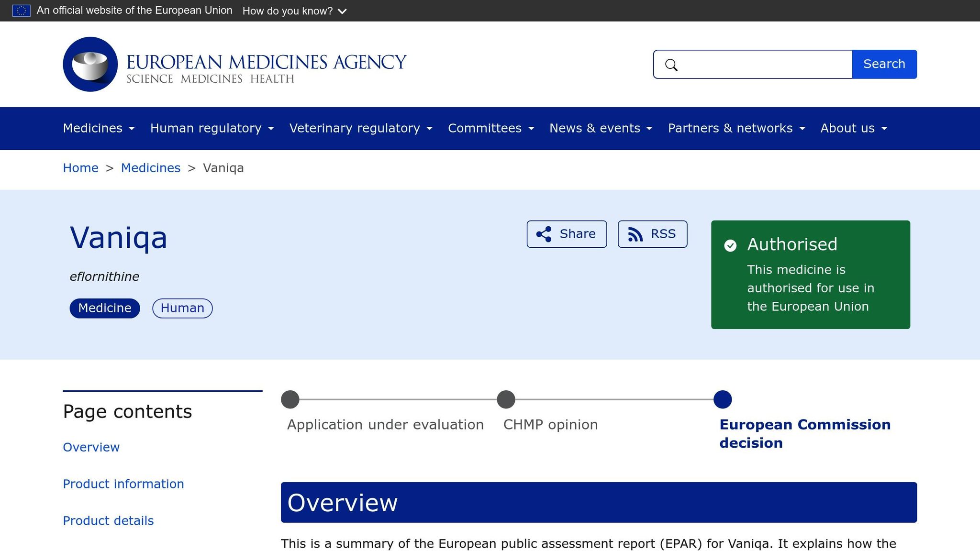Open the Medicines dropdown menu
The width and height of the screenshot is (980, 551).
pos(99,128)
